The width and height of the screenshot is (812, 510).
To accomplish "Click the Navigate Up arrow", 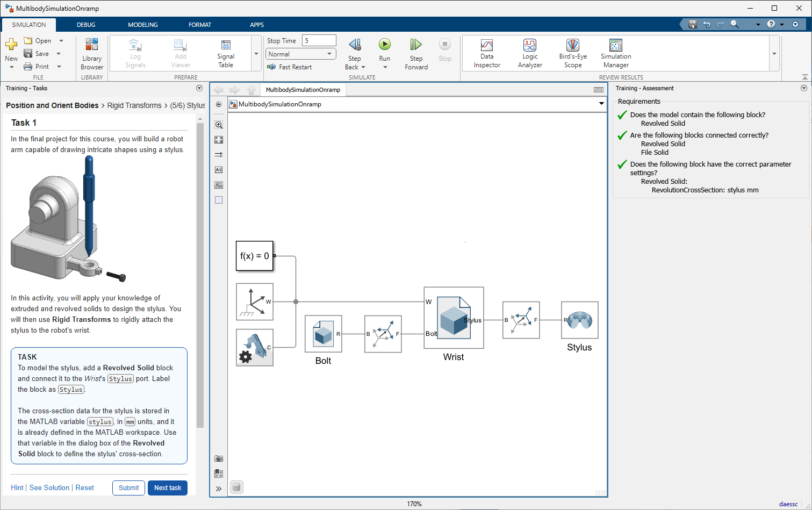I will tap(251, 90).
